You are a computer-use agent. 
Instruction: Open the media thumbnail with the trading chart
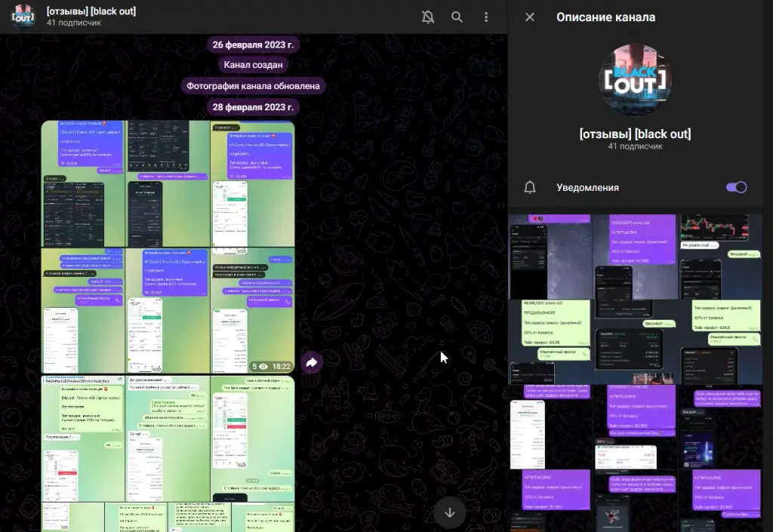tap(720, 257)
